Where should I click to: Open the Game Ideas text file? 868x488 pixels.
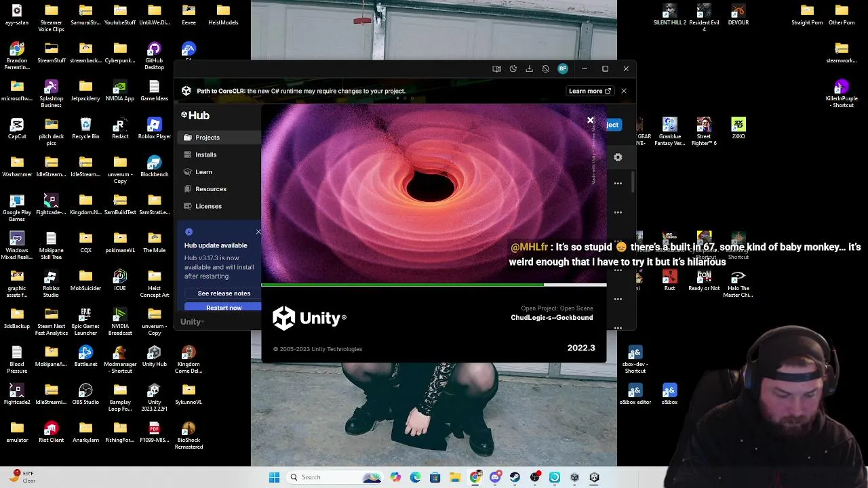(154, 90)
